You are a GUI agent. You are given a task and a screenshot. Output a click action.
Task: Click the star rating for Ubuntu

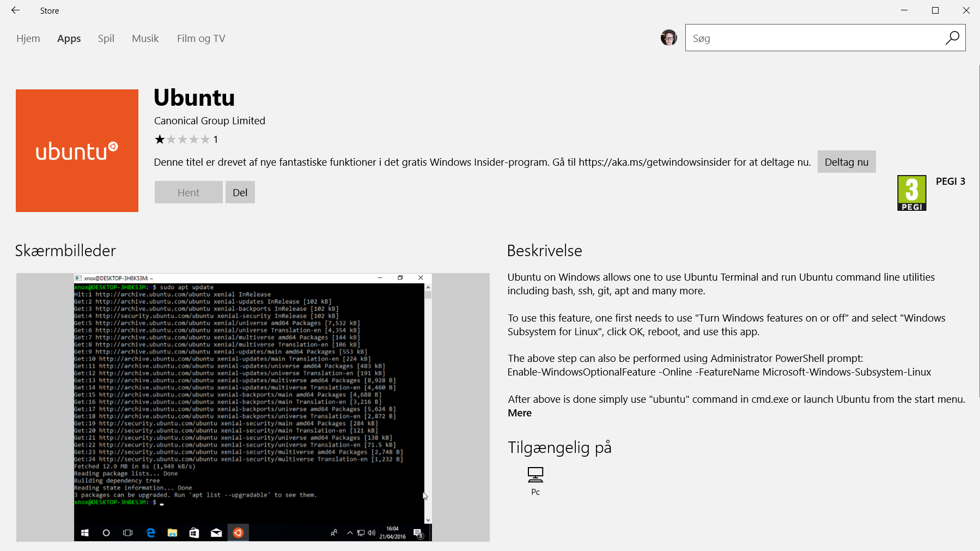(182, 140)
